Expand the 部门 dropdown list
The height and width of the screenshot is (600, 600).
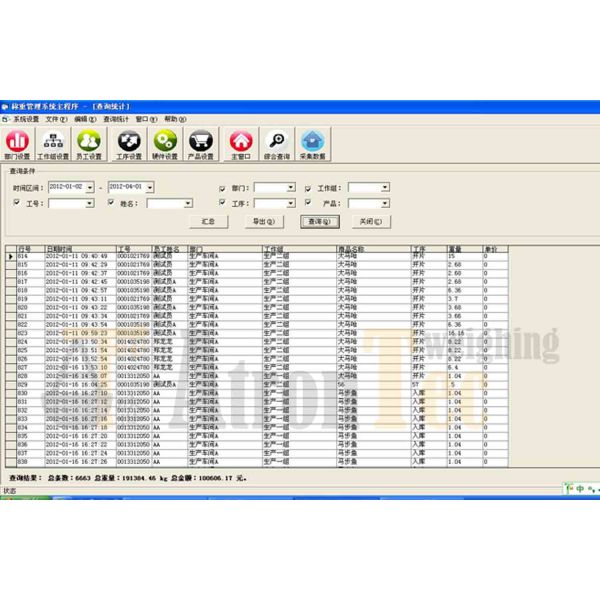(x=290, y=187)
